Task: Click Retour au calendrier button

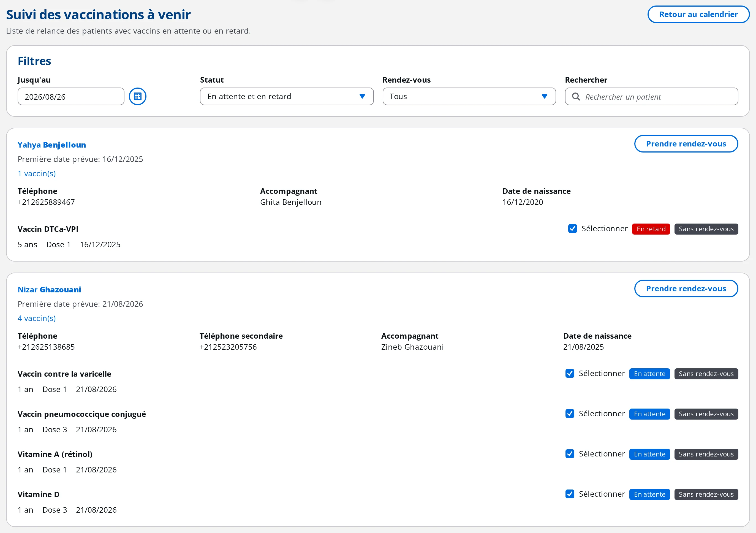Action: point(698,15)
